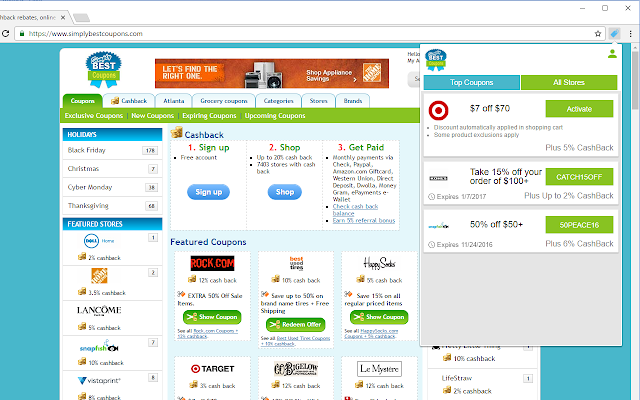
Task: Open the Earn 5% referral bonus link
Action: pos(364,220)
